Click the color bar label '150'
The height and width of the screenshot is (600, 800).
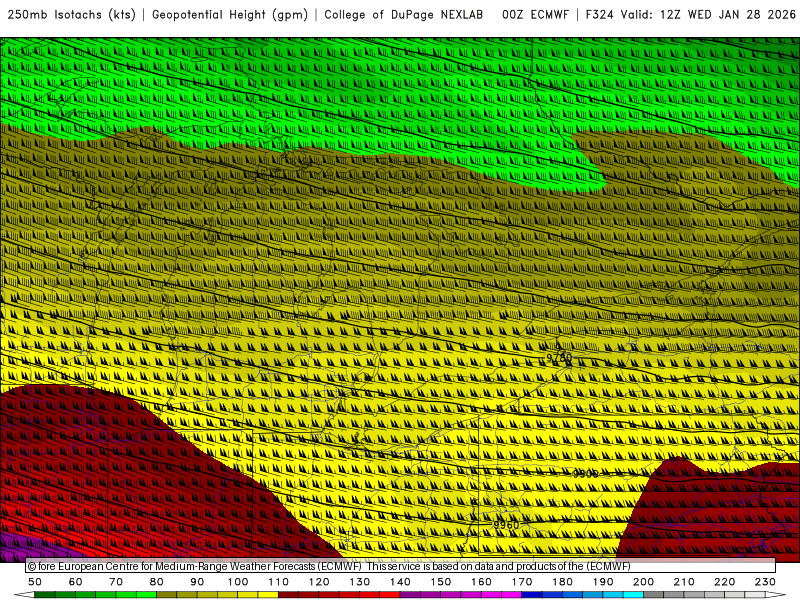coord(441,582)
